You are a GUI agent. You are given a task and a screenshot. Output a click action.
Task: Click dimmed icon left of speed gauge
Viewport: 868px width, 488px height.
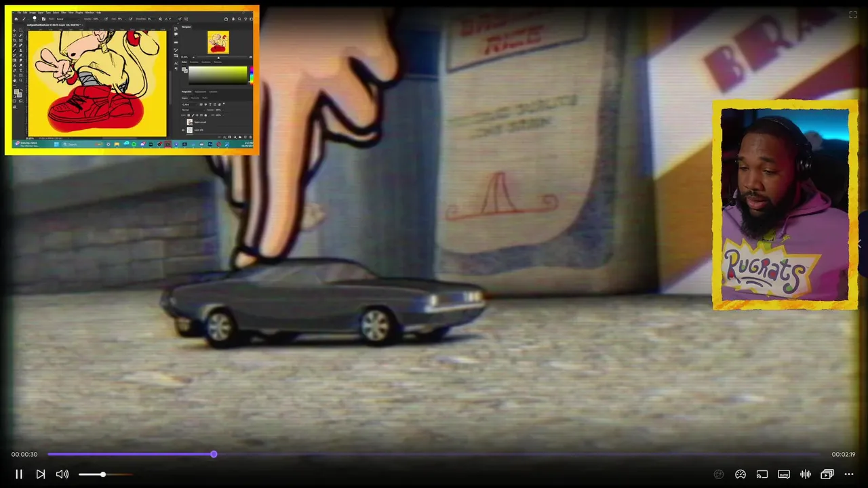point(719,474)
